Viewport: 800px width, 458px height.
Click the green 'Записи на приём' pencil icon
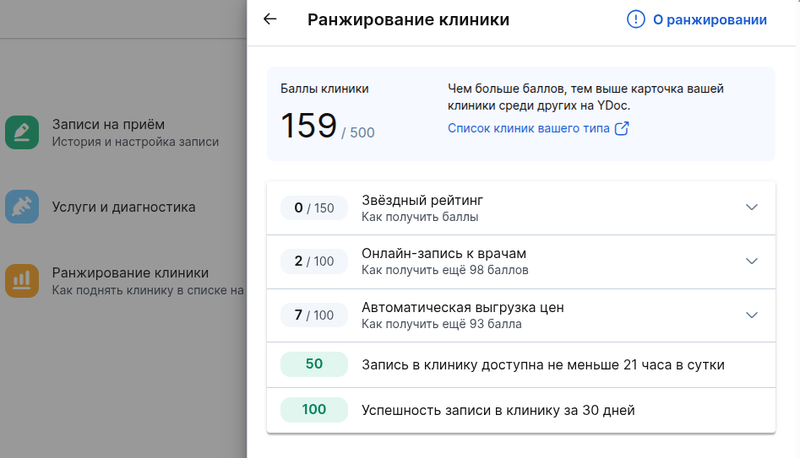coord(22,133)
